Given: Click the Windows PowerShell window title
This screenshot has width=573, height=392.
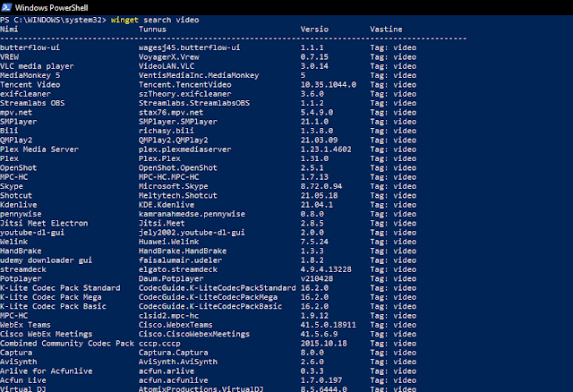Looking at the screenshot, I should point(52,8).
